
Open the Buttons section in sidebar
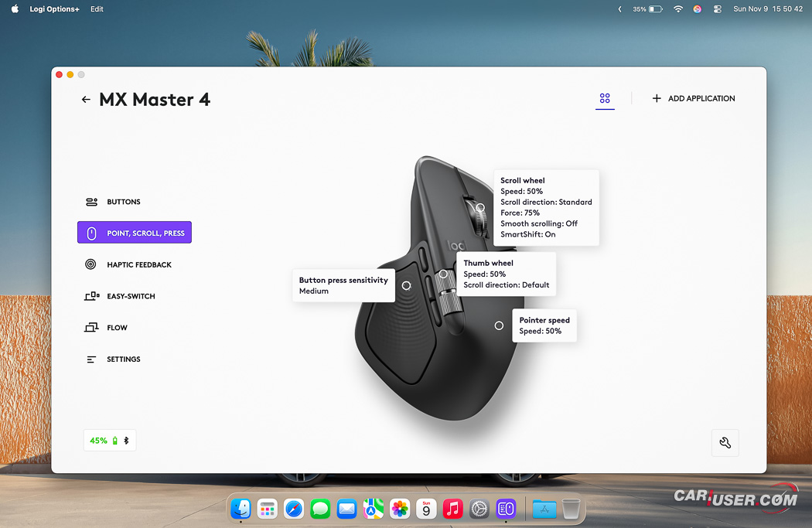click(x=123, y=202)
